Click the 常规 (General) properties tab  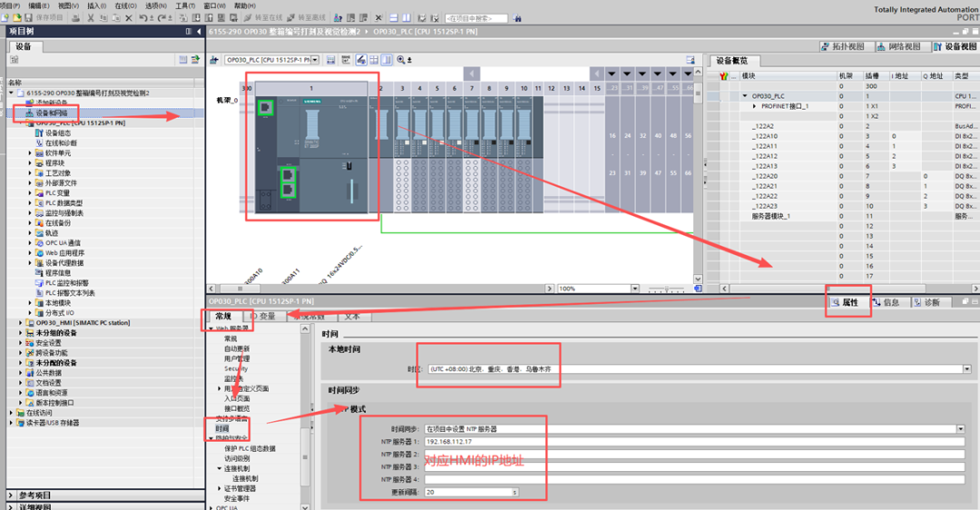[x=223, y=316]
